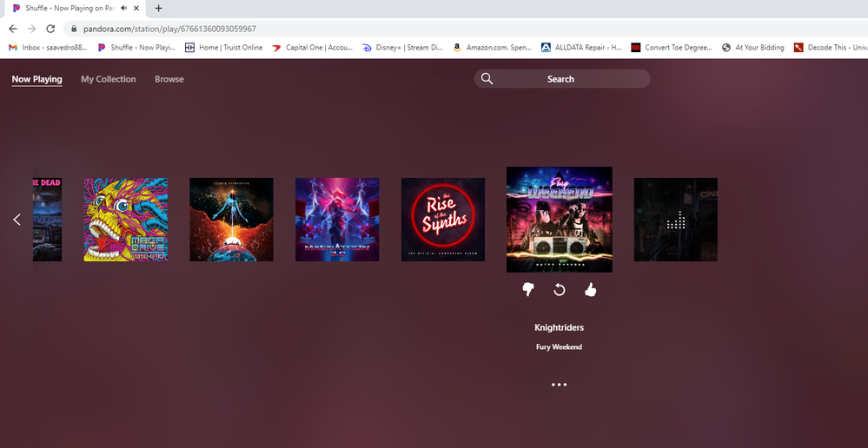Open the three-dot more options menu

(x=560, y=385)
